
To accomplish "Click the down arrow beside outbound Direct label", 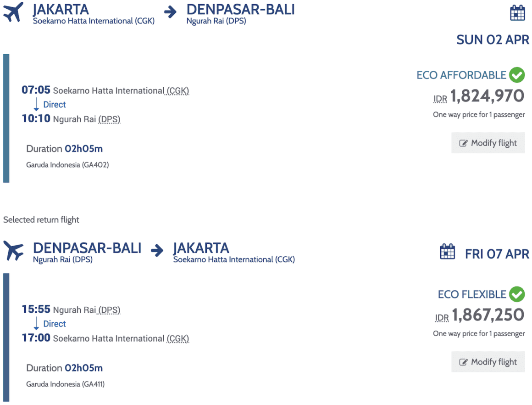I will pyautogui.click(x=36, y=104).
